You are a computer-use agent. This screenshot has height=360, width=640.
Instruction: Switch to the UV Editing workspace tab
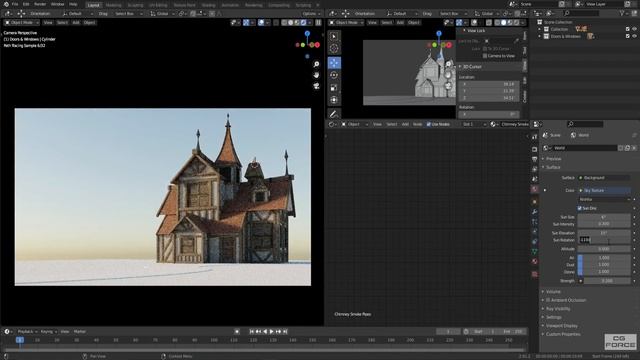click(x=158, y=5)
